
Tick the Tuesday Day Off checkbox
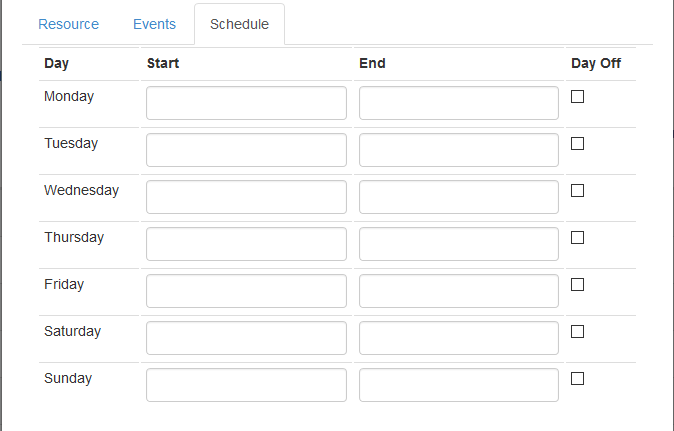click(577, 144)
